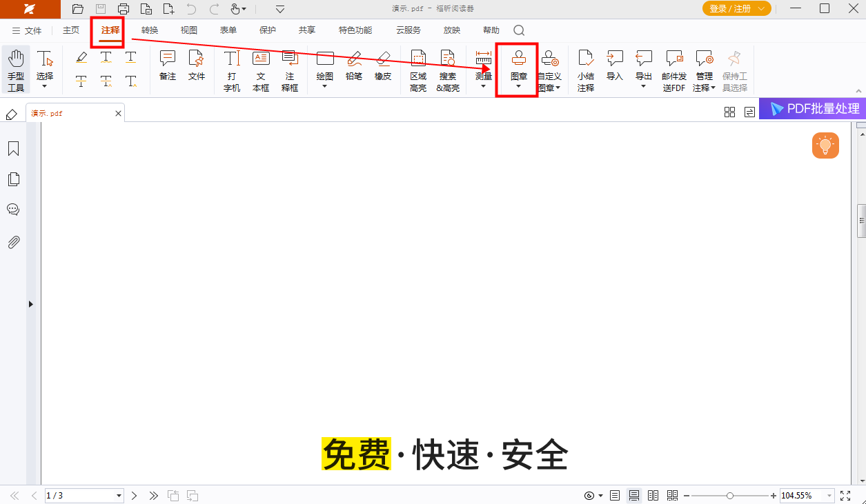Switch to the 转换 ribbon tab

pos(150,30)
